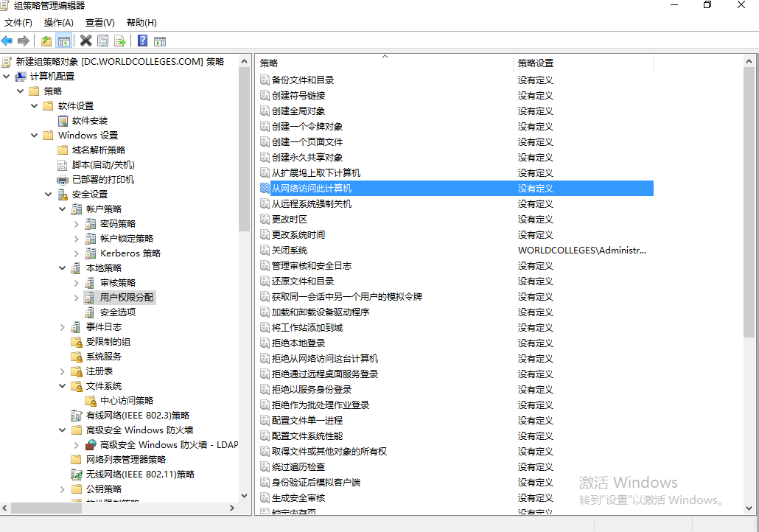Toggle the Show/Hide console tree icon
This screenshot has width=759, height=532.
pos(64,41)
